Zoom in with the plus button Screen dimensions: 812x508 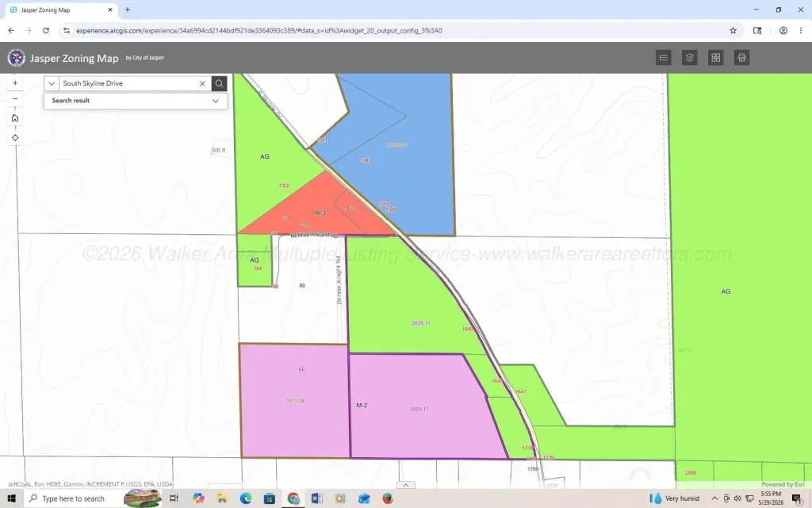pos(15,83)
